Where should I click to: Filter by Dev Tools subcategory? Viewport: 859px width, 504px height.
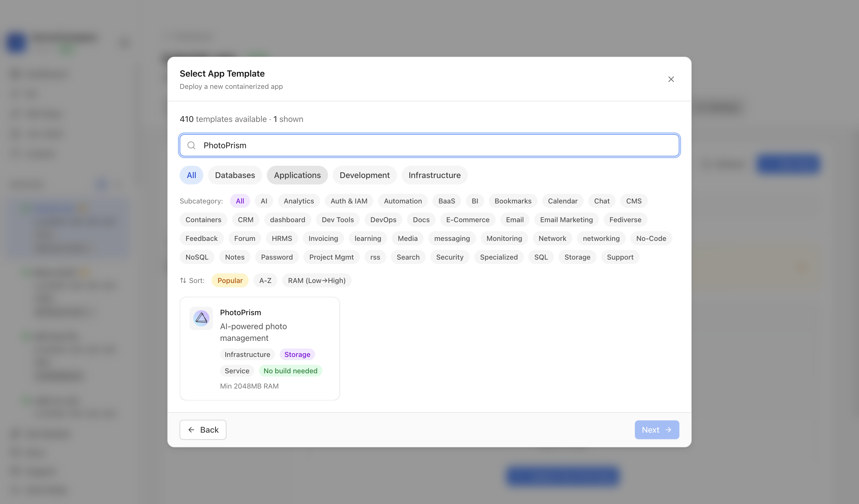337,220
